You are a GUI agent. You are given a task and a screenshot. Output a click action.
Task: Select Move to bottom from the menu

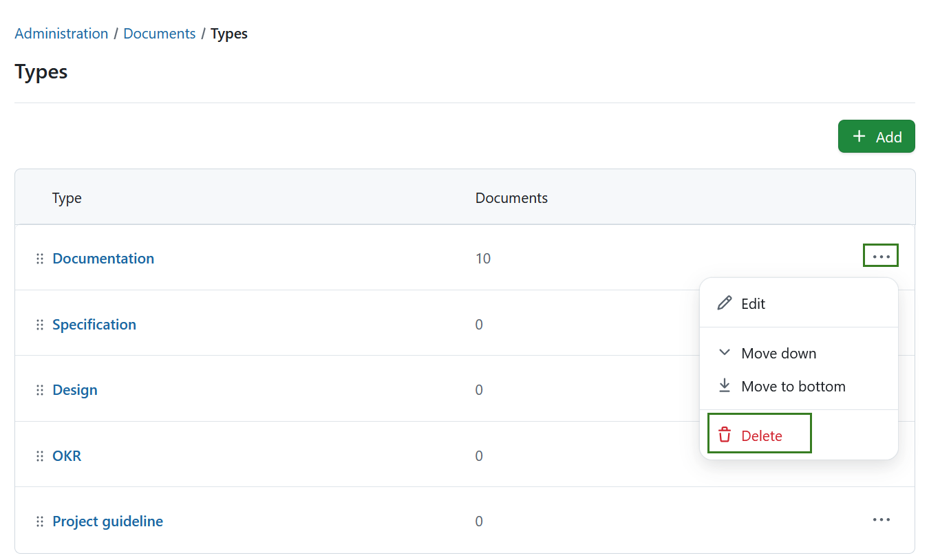pyautogui.click(x=793, y=386)
